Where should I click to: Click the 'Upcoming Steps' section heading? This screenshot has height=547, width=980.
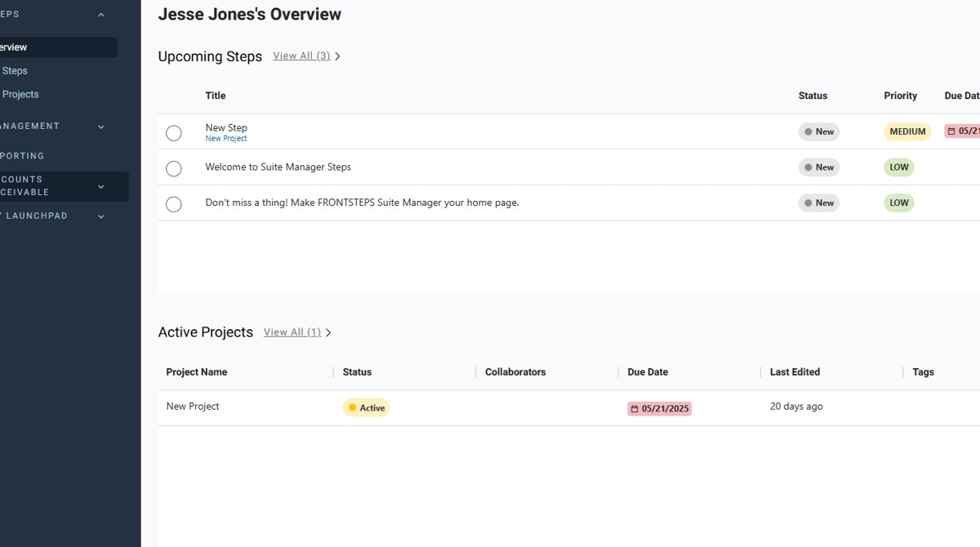tap(210, 56)
